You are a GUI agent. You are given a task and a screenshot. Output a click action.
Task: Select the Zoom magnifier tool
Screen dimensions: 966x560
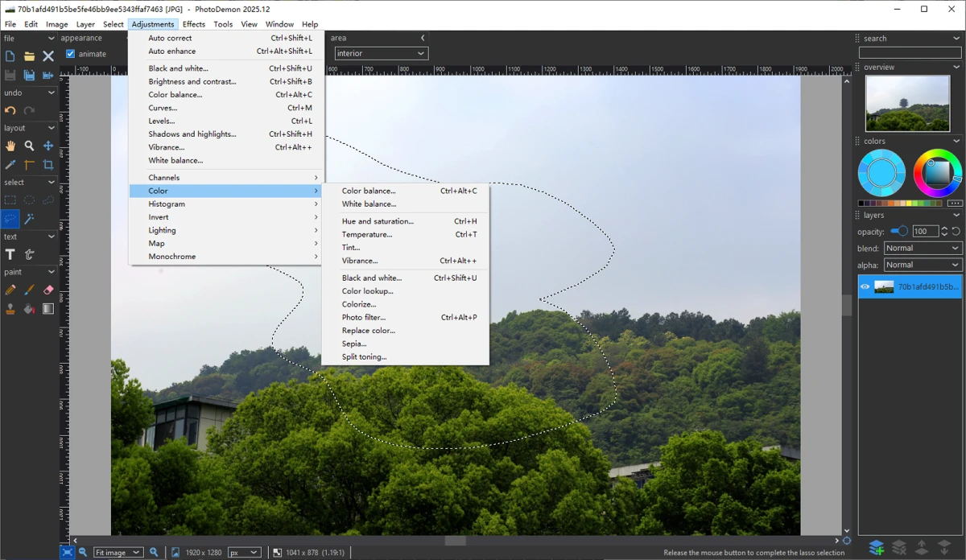coord(29,146)
